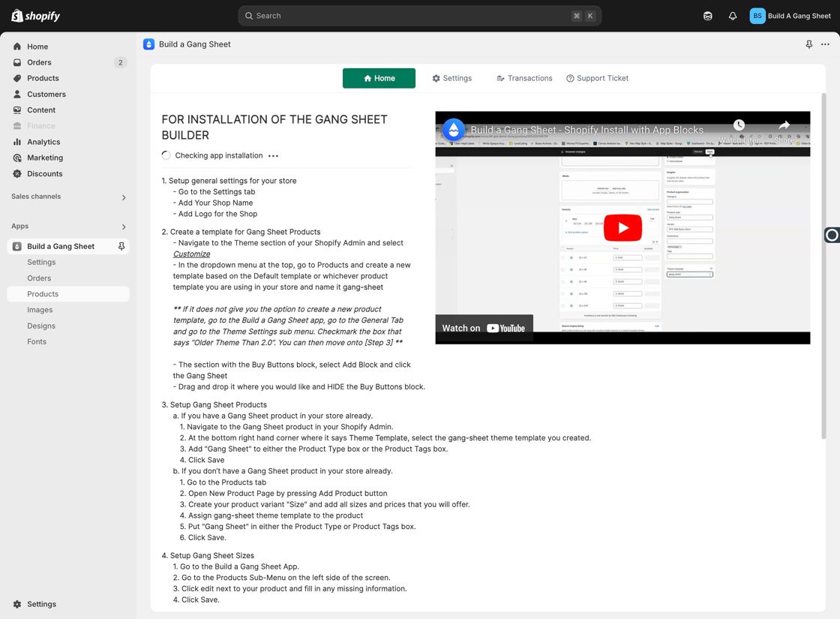Screen dimensions: 840x619
Task: Click the Customize link in instructions
Action: coord(191,254)
